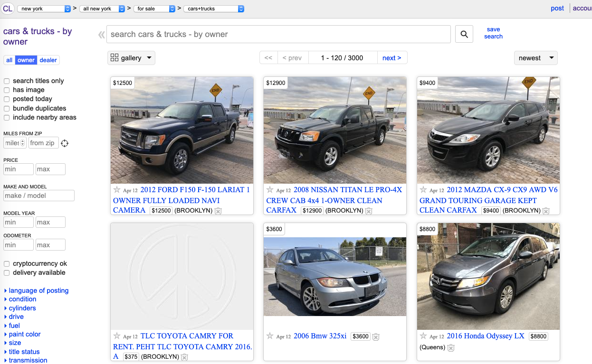Click the prev page button
Screen dimensions: 592x364
292,58
